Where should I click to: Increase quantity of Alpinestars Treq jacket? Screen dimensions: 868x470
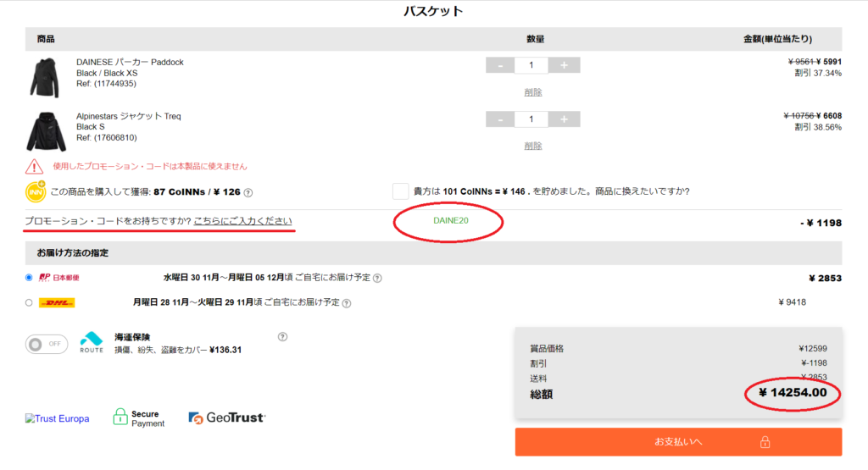pyautogui.click(x=564, y=119)
